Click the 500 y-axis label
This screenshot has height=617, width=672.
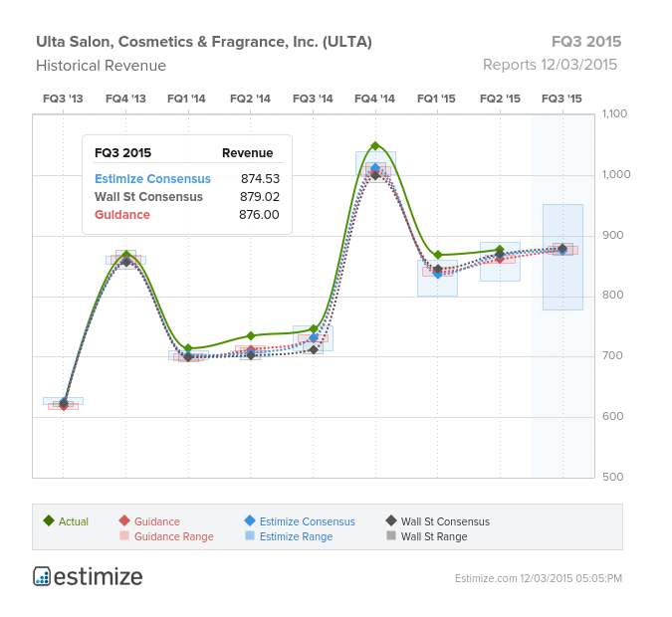(x=613, y=477)
